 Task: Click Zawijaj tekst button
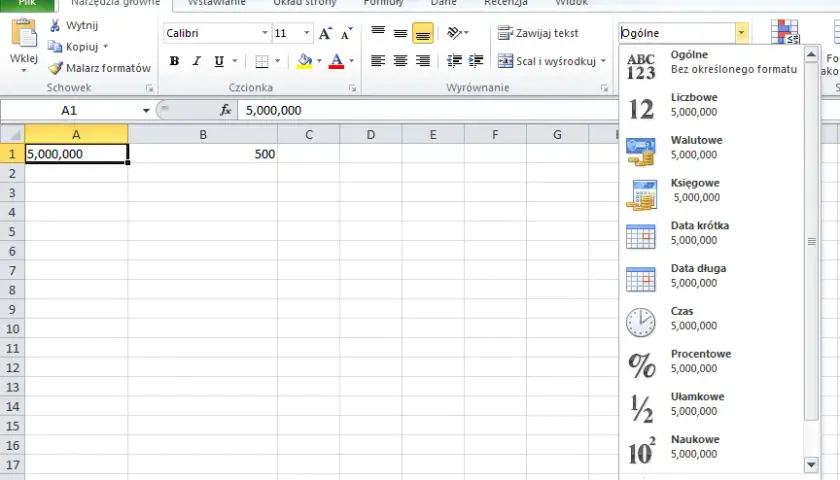(538, 33)
